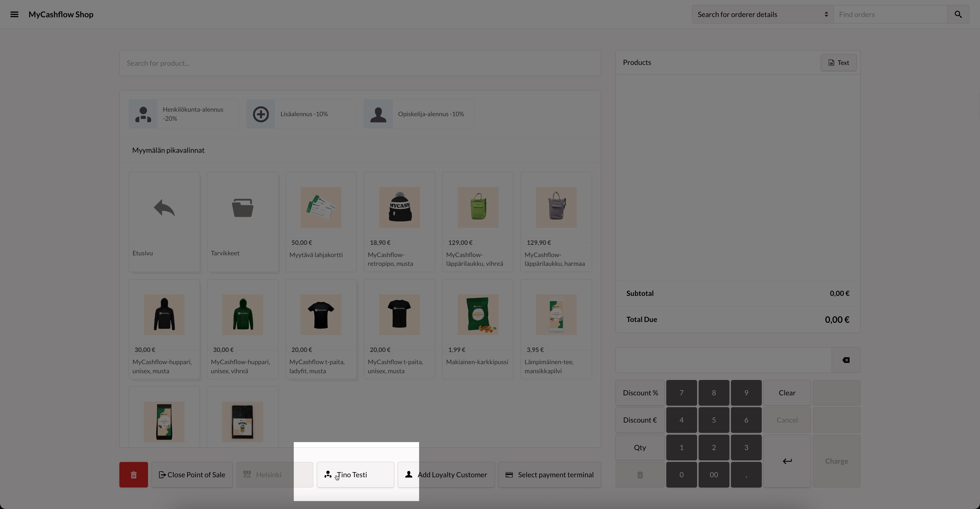Screen dimensions: 980x509
Task: Click the grey trash icon on keypad
Action: pyautogui.click(x=640, y=475)
